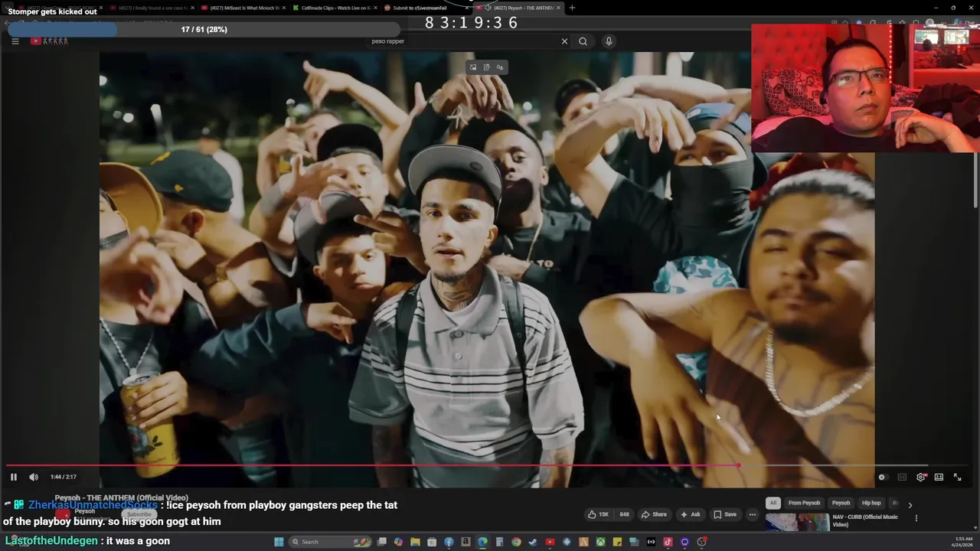Select the 'Hip hop' filter chip
The width and height of the screenshot is (980, 551).
(x=871, y=503)
